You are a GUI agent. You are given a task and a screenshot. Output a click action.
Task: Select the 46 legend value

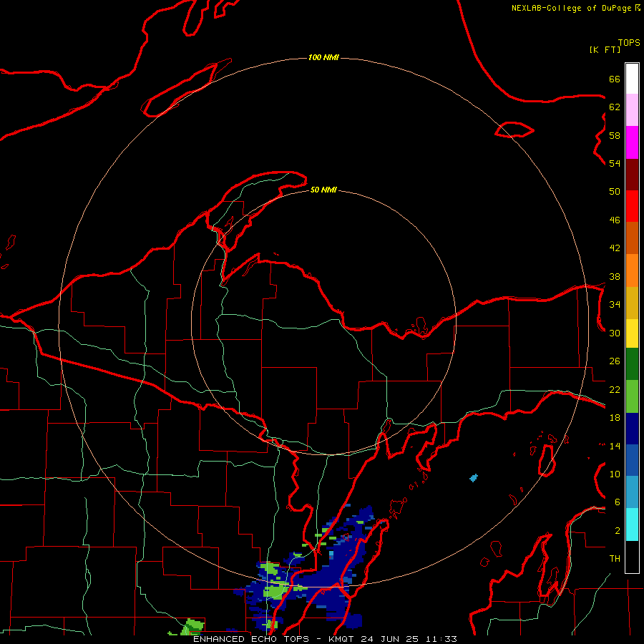point(615,220)
